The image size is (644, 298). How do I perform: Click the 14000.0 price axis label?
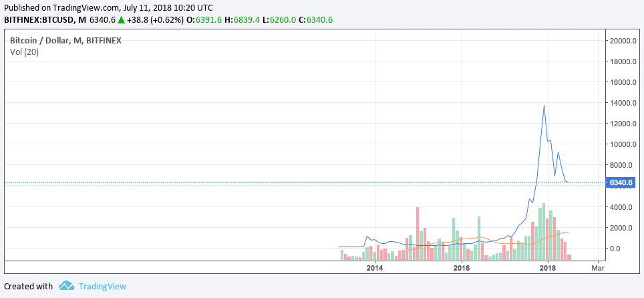click(x=624, y=103)
